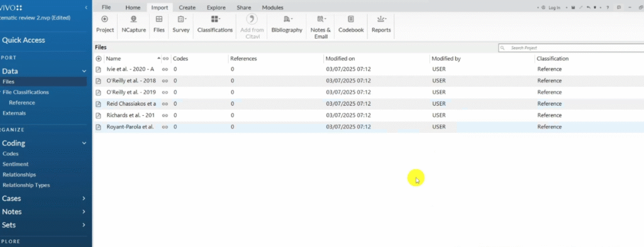644x247 pixels.
Task: Click the Codebook import icon
Action: coord(351,19)
